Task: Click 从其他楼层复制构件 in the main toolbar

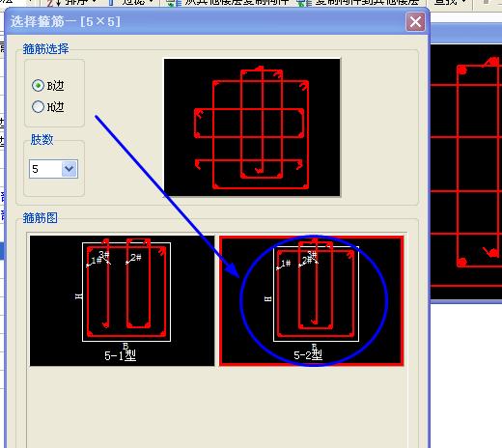Action: pos(228,3)
